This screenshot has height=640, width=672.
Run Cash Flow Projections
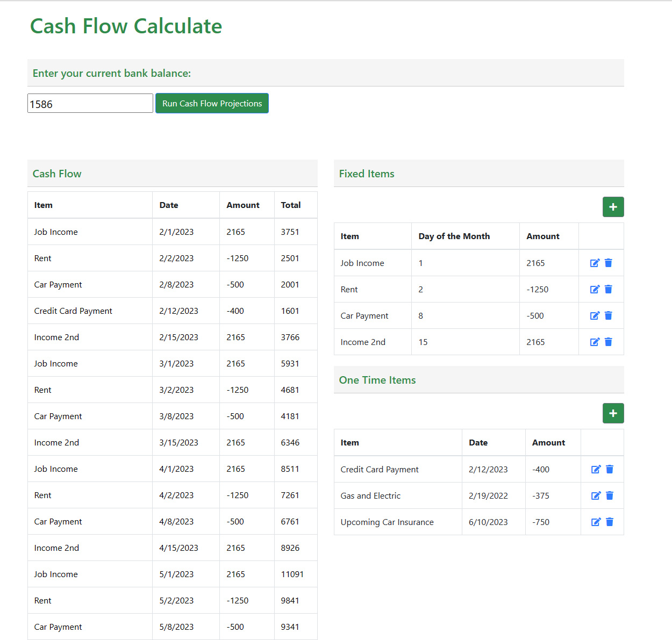pyautogui.click(x=212, y=103)
